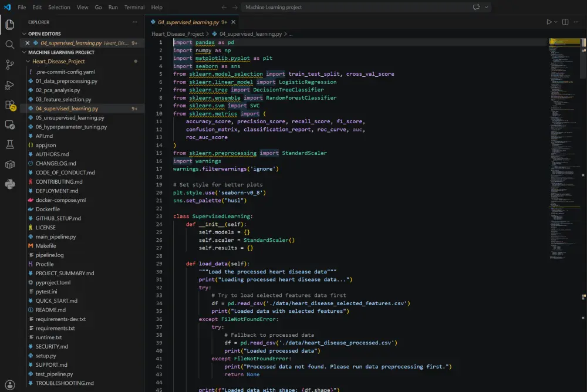This screenshot has width=587, height=392.
Task: Open the Python extension view
Action: pyautogui.click(x=10, y=184)
